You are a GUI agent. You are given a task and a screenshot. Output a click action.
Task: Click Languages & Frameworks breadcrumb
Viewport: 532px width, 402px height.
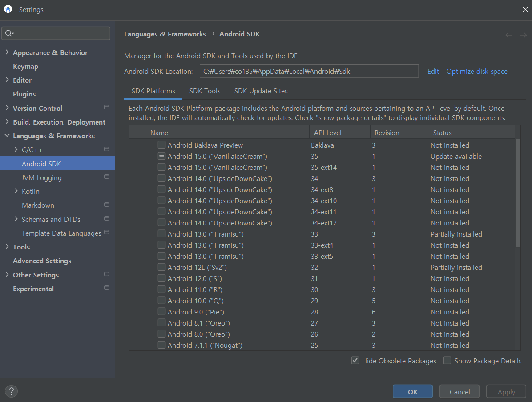click(x=165, y=34)
